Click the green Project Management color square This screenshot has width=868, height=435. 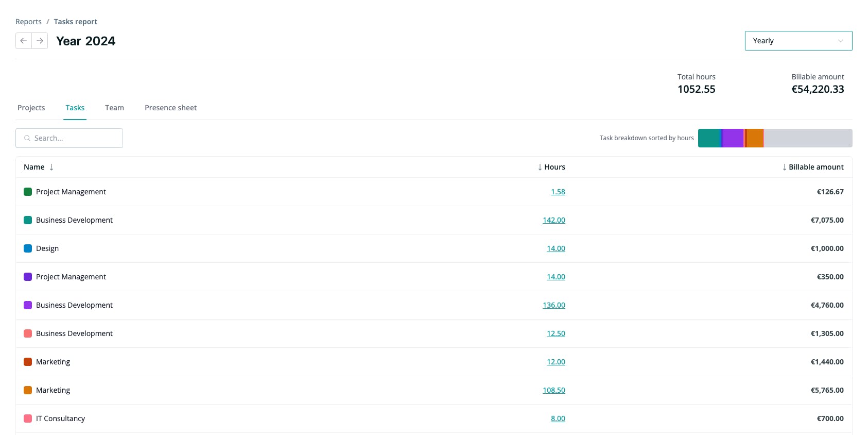pos(28,192)
